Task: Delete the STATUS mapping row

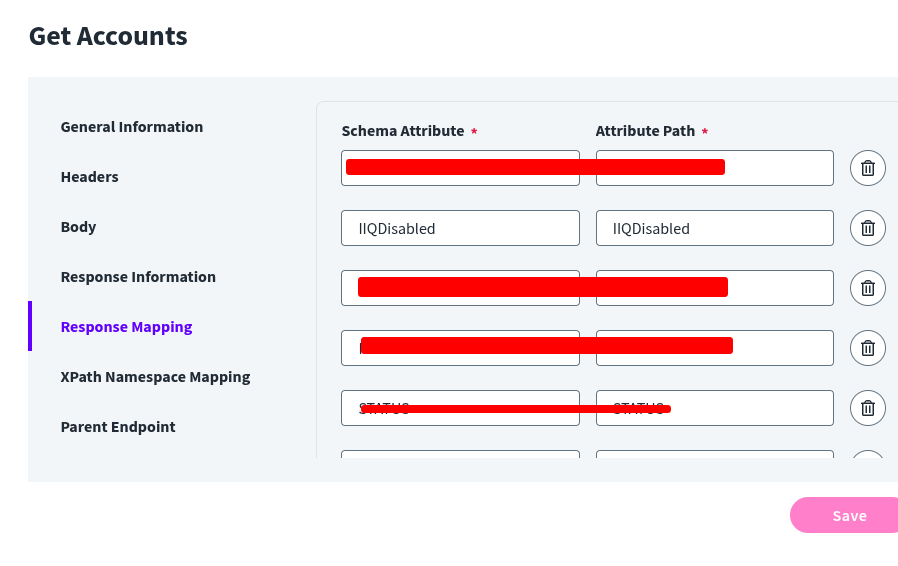Action: [x=867, y=408]
